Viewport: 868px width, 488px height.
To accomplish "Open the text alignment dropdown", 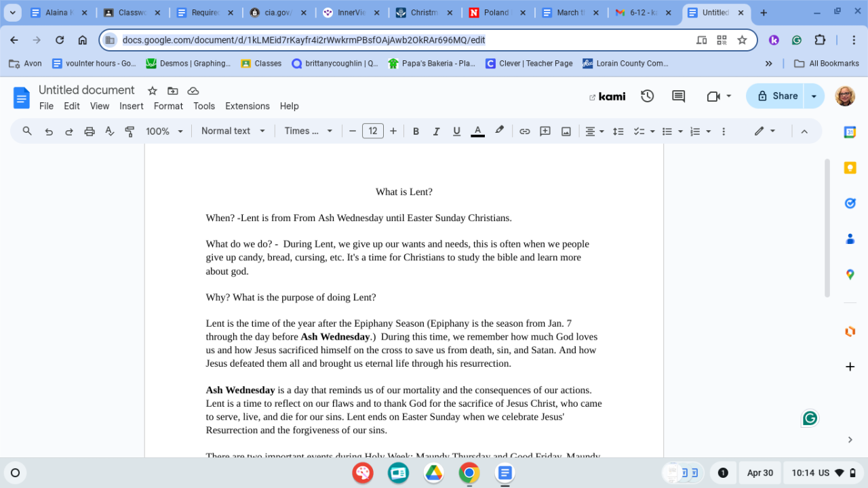I will coord(595,131).
